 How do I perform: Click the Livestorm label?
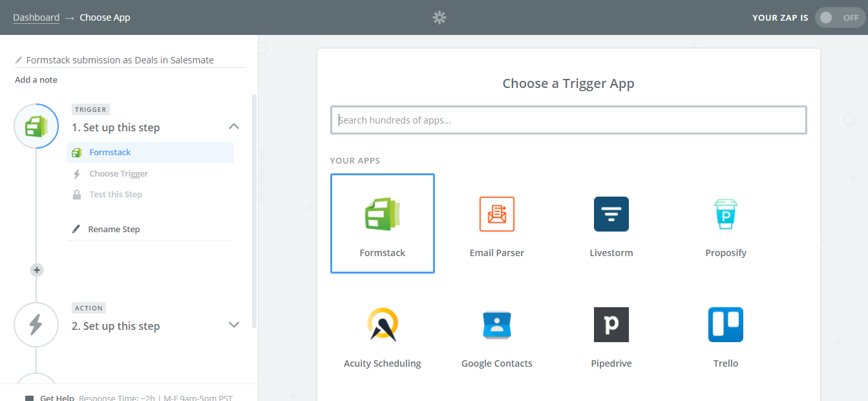611,253
